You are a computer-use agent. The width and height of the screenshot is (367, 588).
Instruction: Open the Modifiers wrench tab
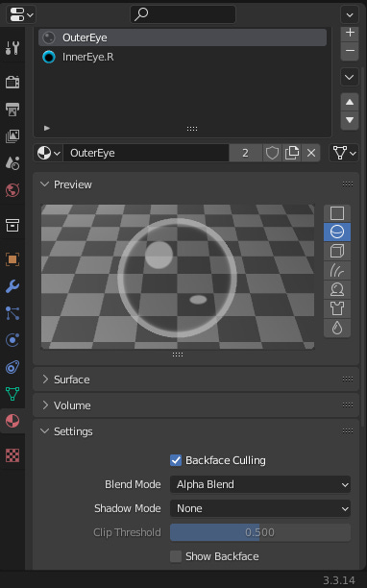(x=12, y=286)
